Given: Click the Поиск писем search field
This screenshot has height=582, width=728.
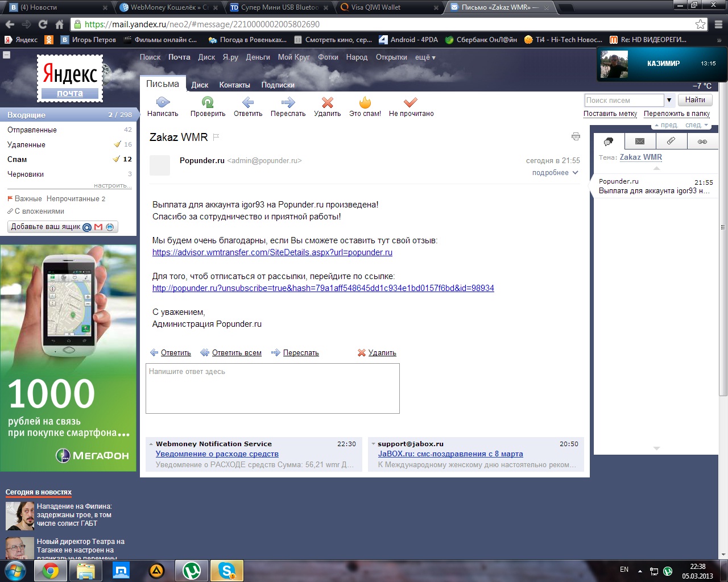Looking at the screenshot, I should (624, 100).
